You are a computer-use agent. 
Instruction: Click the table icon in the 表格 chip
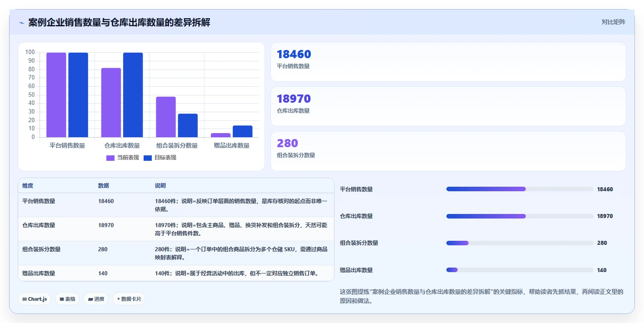click(x=62, y=299)
